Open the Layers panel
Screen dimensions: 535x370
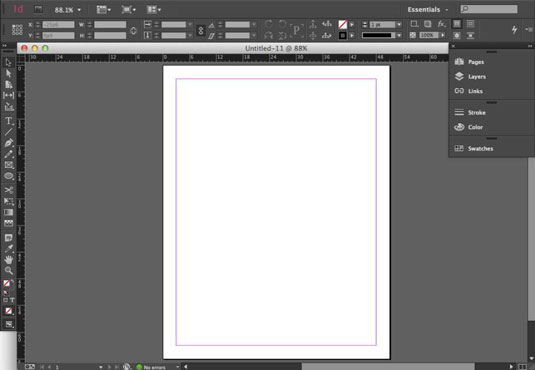click(x=470, y=76)
